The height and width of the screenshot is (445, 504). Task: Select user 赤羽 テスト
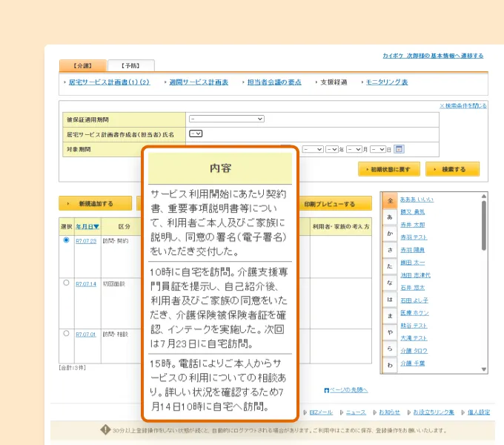point(414,237)
